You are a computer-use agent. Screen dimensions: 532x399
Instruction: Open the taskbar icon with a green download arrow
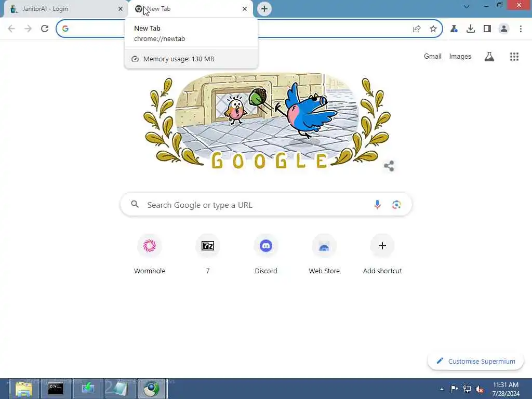coord(88,389)
